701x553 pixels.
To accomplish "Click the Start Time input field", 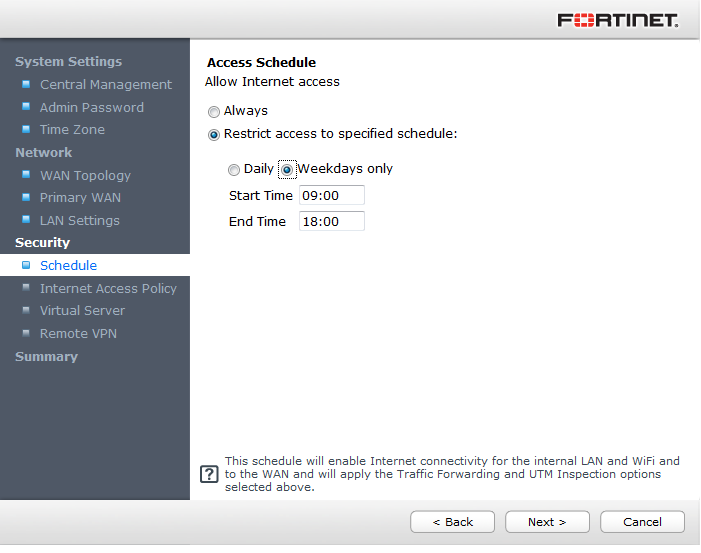I will click(x=332, y=196).
